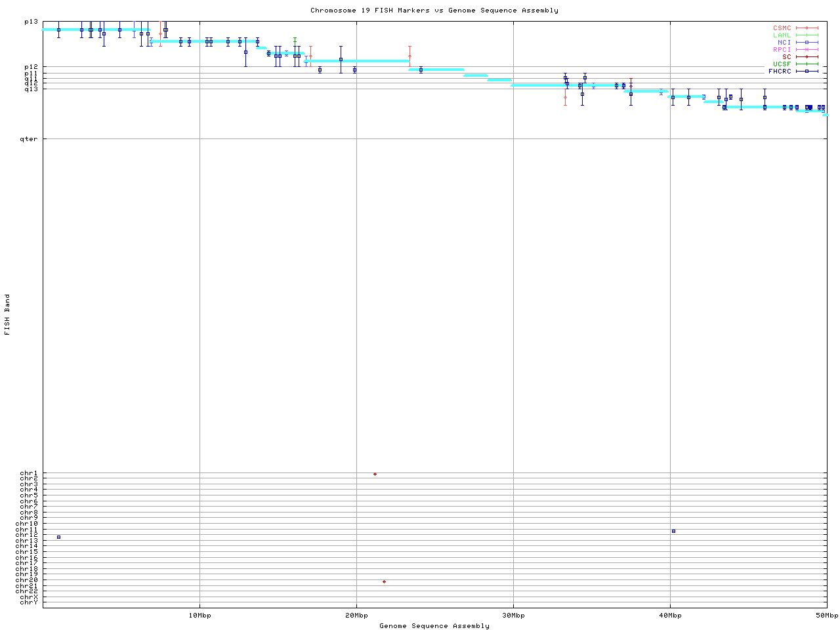
Task: Select the red data point on chr1 row
Action: pos(375,474)
